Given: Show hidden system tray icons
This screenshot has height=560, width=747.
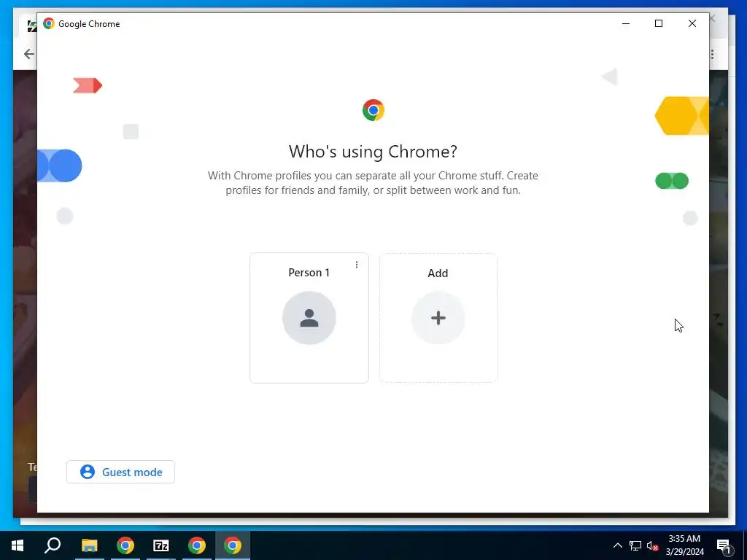Looking at the screenshot, I should tap(617, 545).
